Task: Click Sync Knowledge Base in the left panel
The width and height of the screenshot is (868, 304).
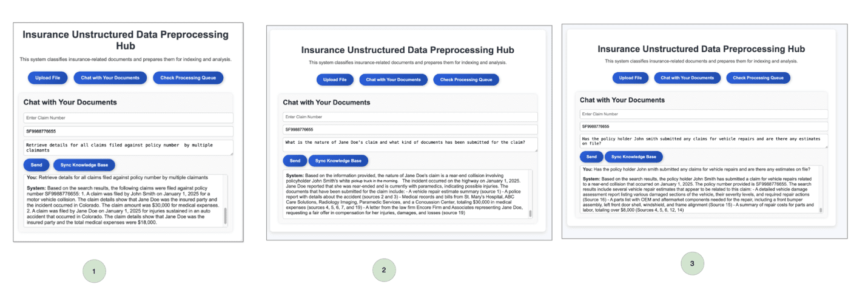Action: [x=84, y=165]
